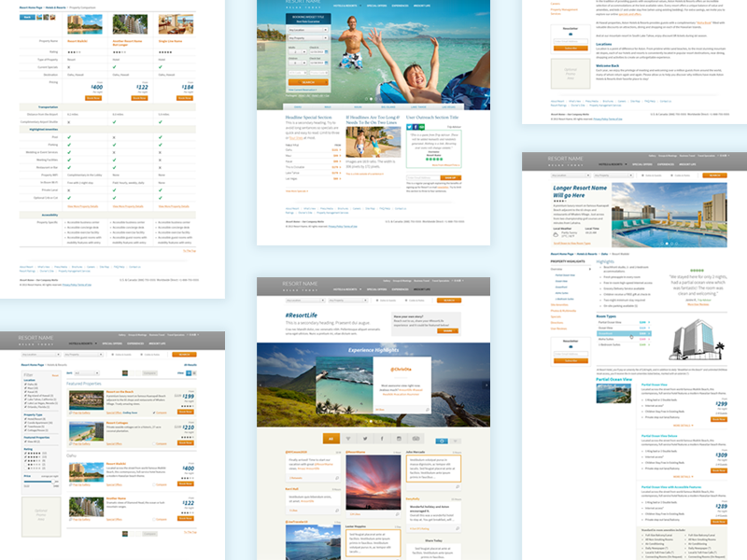Viewport: 747px width, 560px height.
Task: Open Hotels & Resorts menu on #ResortLife page
Action: 346,289
